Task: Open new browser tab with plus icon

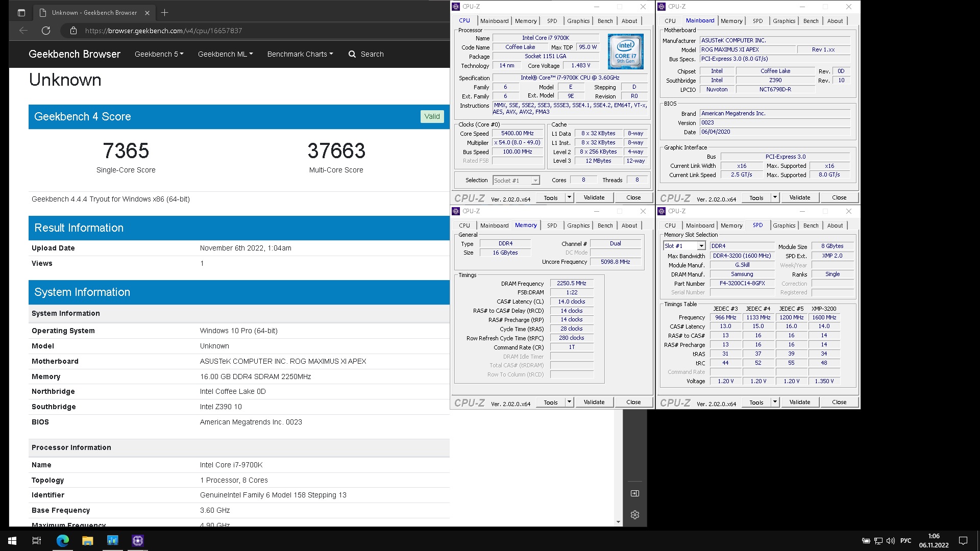Action: point(164,13)
